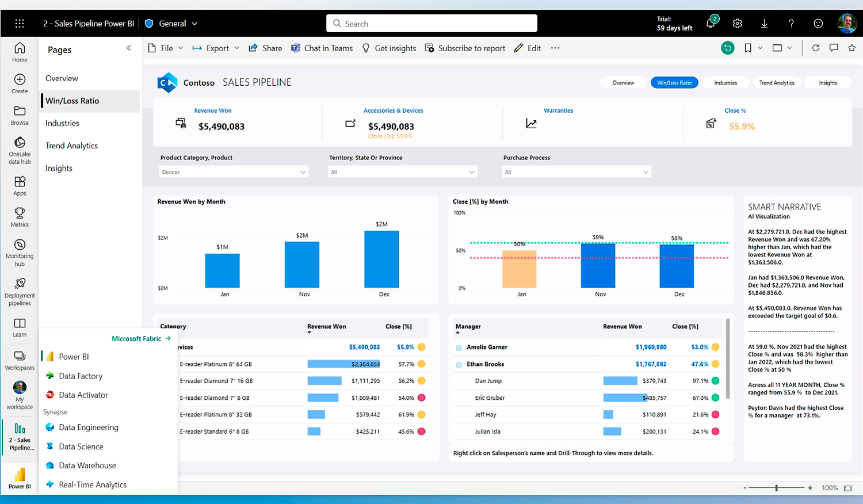Collapse Ethan Brooks row
Viewport: 863px width, 504px height.
pyautogui.click(x=459, y=364)
